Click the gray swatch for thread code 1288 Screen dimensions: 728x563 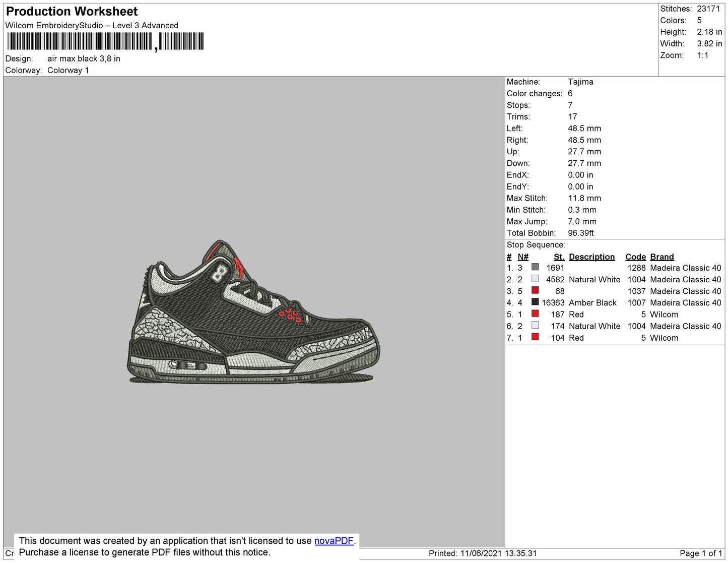(535, 267)
